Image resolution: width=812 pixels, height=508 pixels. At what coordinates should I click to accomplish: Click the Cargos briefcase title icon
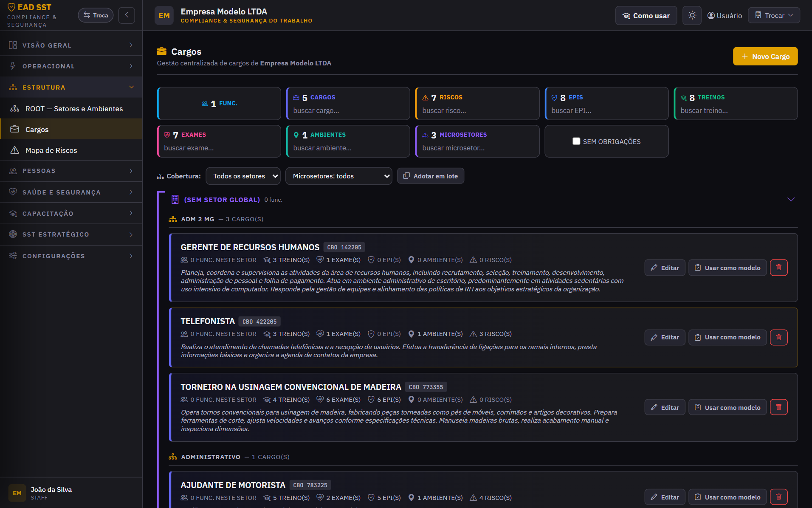click(161, 51)
